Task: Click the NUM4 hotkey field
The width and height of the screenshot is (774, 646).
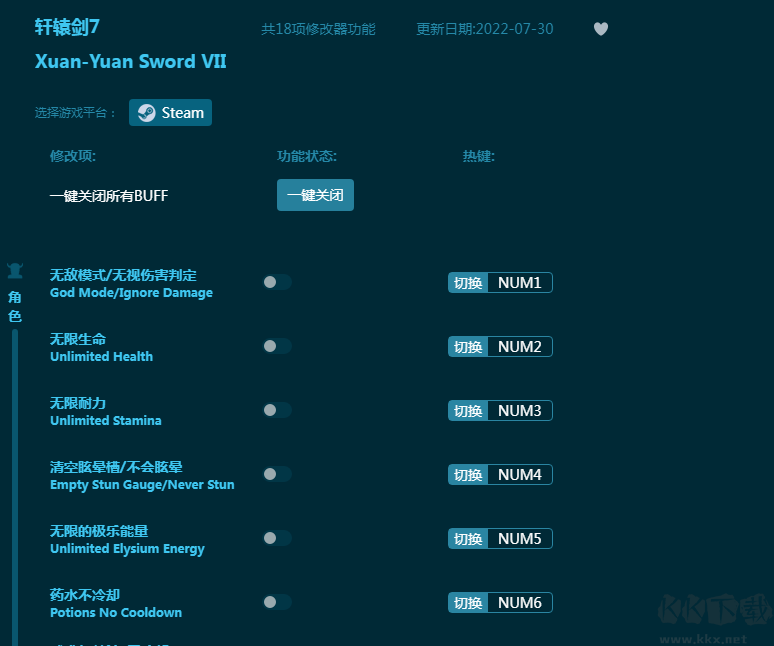Action: point(519,475)
